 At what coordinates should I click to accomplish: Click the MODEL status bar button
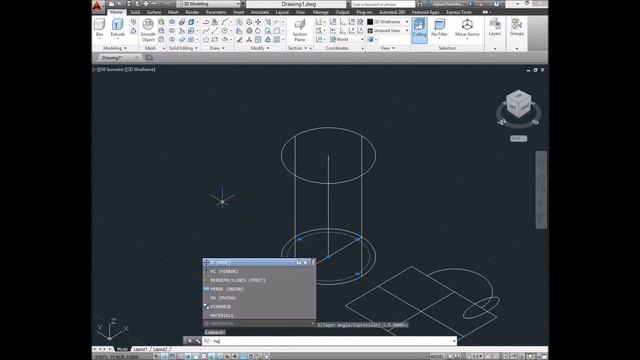click(437, 356)
